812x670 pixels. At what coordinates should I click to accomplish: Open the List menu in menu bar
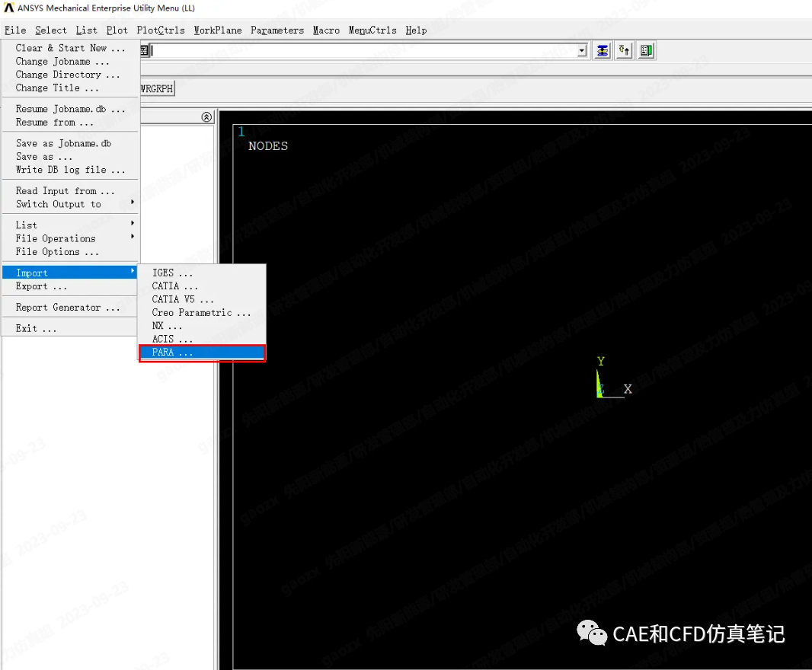pyautogui.click(x=86, y=30)
